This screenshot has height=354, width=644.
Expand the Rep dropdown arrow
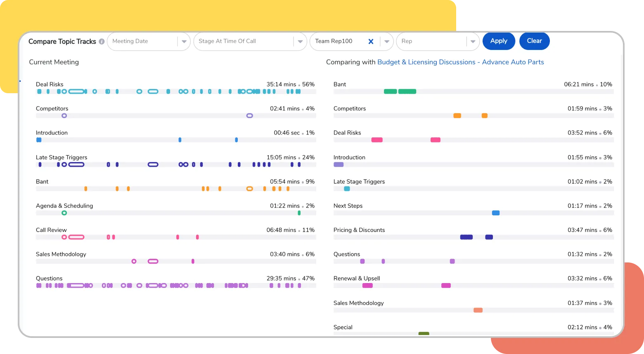[x=473, y=41]
